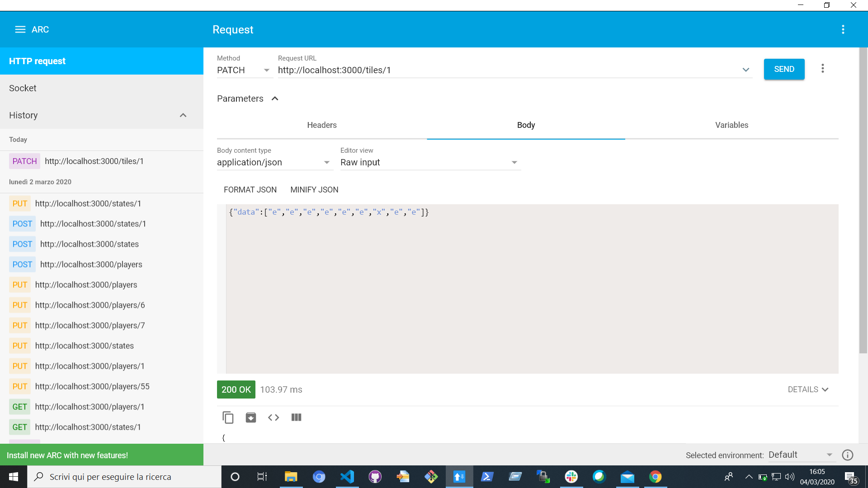Viewport: 868px width, 488px height.
Task: Open Mail app from taskbar
Action: (x=627, y=477)
